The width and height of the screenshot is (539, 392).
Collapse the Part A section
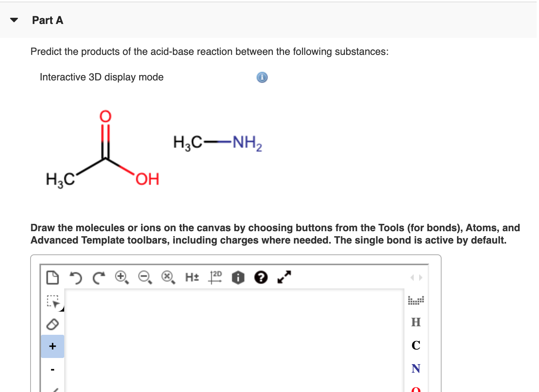(x=14, y=20)
